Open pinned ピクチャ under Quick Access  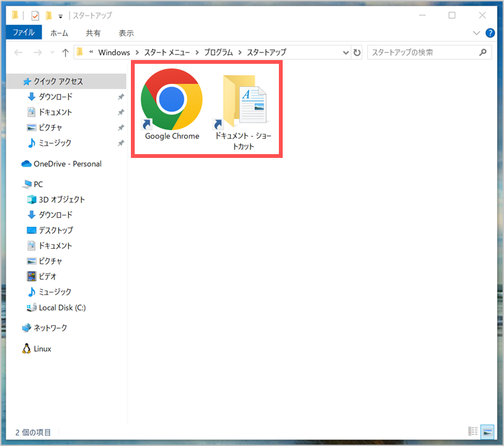point(50,128)
